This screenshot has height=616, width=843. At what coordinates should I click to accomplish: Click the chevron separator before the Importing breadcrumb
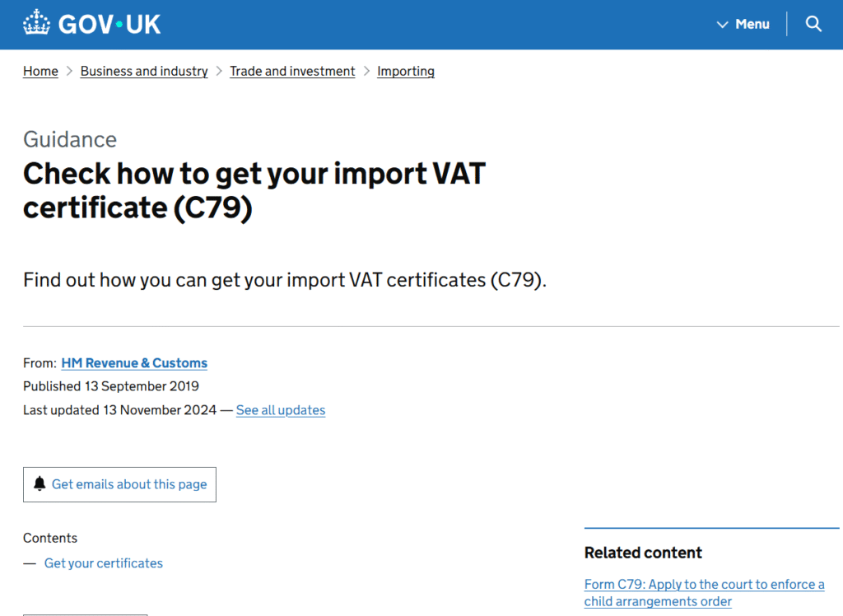click(x=366, y=72)
